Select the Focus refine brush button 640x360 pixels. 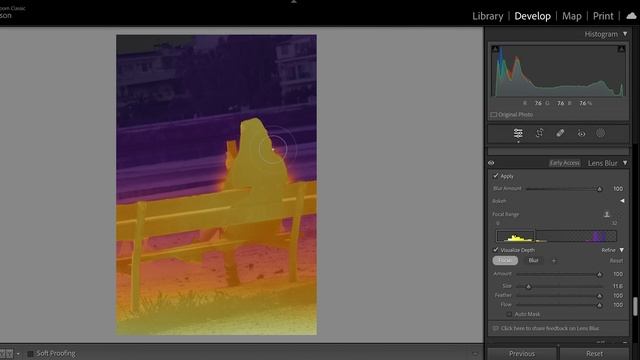click(505, 260)
